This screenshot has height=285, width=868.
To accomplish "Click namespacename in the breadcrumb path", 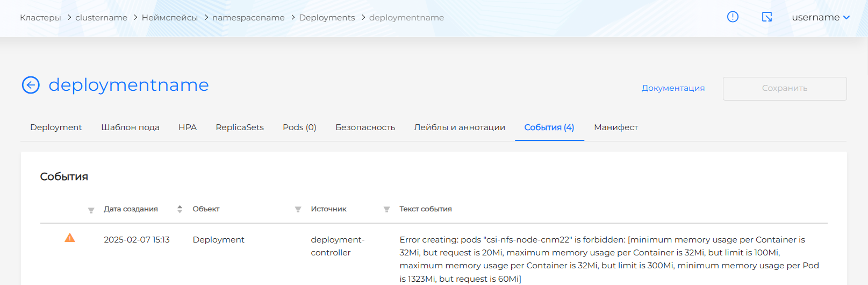I will [248, 18].
